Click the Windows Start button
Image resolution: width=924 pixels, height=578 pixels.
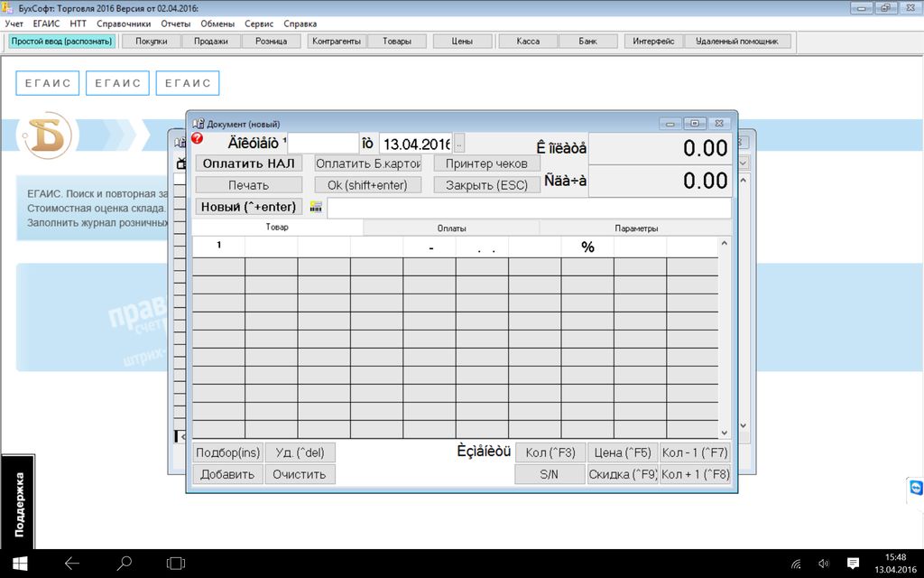click(x=19, y=564)
